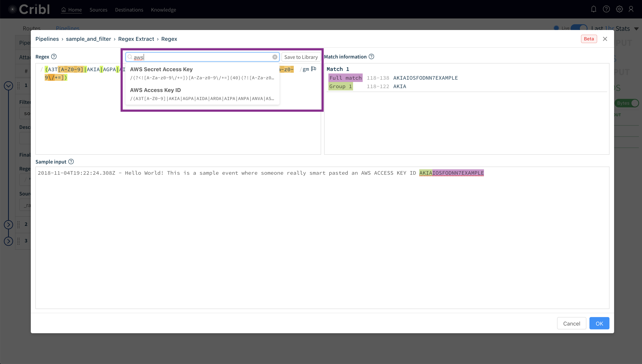Screen dimensions: 642x364
Task: Open the Regex help question mark
Action: 54,57
